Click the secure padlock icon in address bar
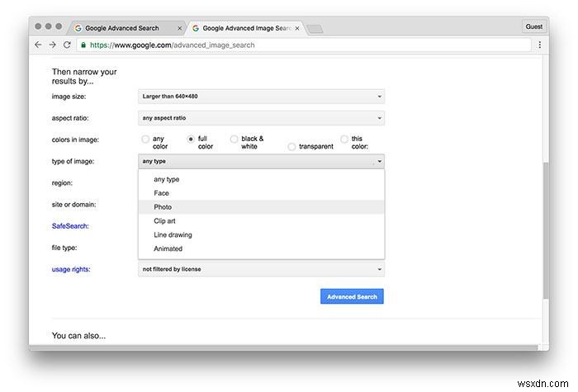 click(x=83, y=45)
